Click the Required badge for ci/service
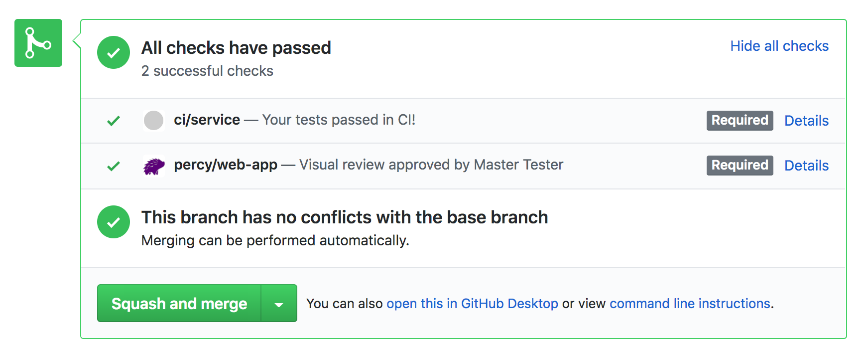Viewport: 868px width, 354px height. click(x=739, y=120)
